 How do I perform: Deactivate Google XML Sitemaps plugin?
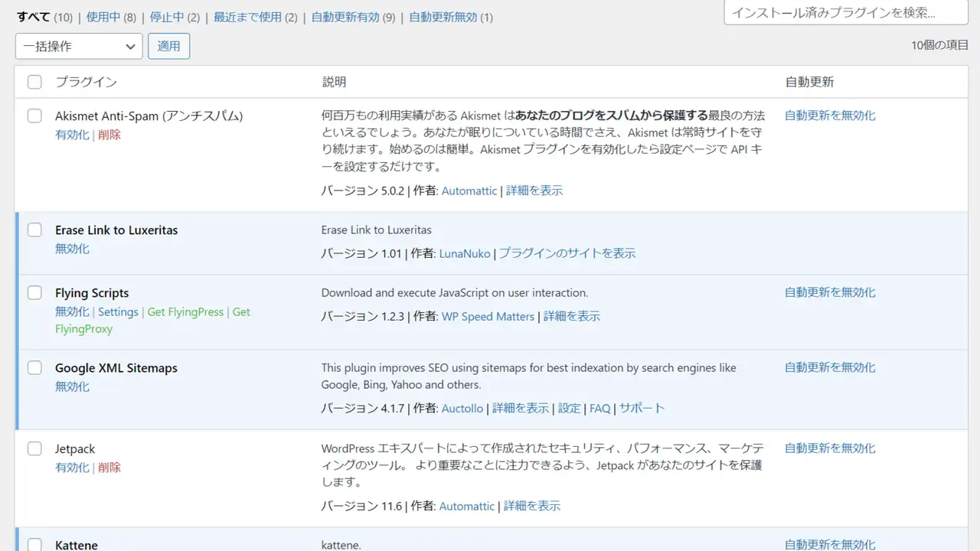[72, 386]
